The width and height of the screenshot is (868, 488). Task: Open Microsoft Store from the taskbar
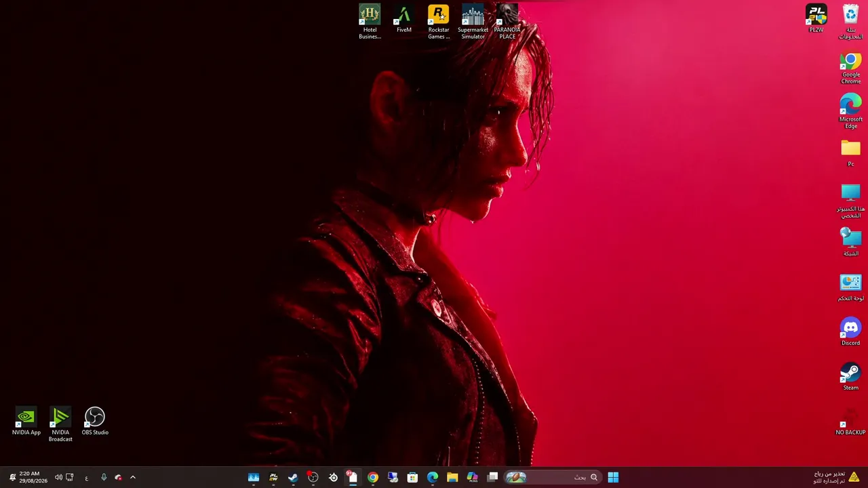[x=412, y=477]
